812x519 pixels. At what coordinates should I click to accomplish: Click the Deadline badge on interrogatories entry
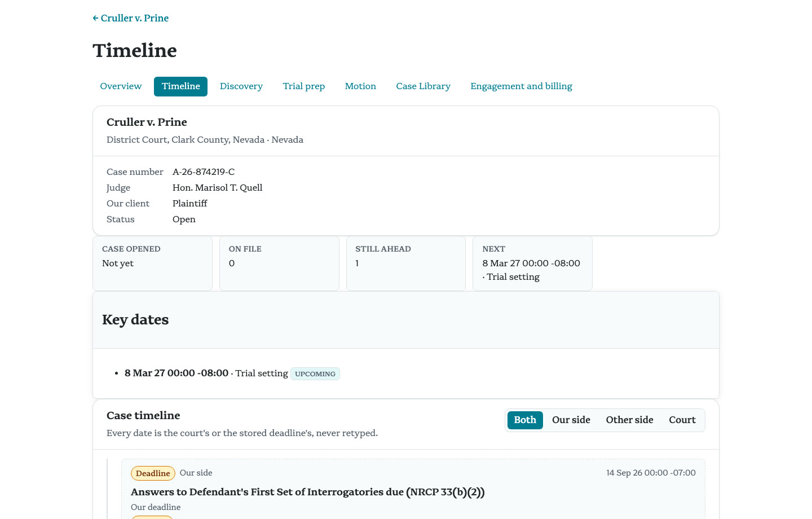tap(153, 473)
